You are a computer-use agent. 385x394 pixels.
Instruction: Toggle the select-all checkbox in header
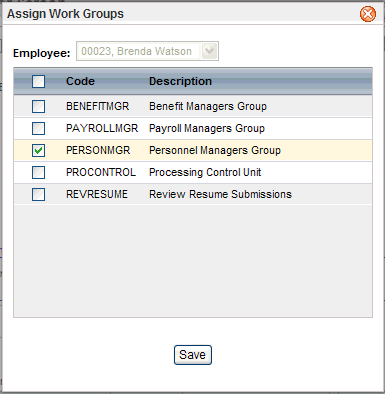tap(38, 81)
